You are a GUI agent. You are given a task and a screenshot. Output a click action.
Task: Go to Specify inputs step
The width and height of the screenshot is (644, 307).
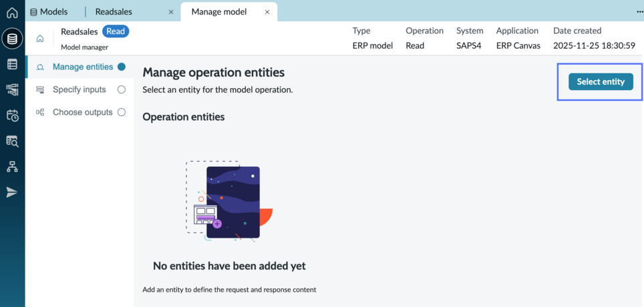click(x=80, y=89)
